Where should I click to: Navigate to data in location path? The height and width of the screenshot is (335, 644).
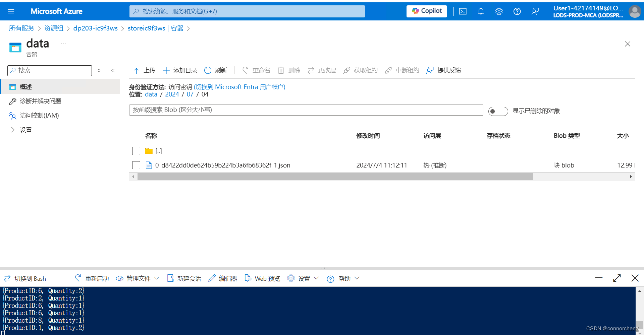point(151,94)
